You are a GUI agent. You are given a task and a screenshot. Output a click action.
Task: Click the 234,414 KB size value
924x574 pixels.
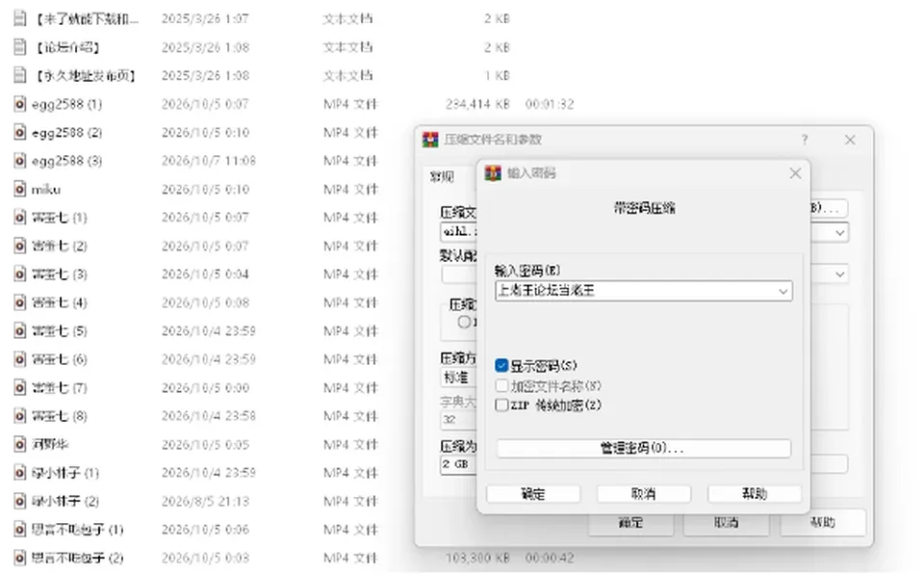tap(477, 104)
